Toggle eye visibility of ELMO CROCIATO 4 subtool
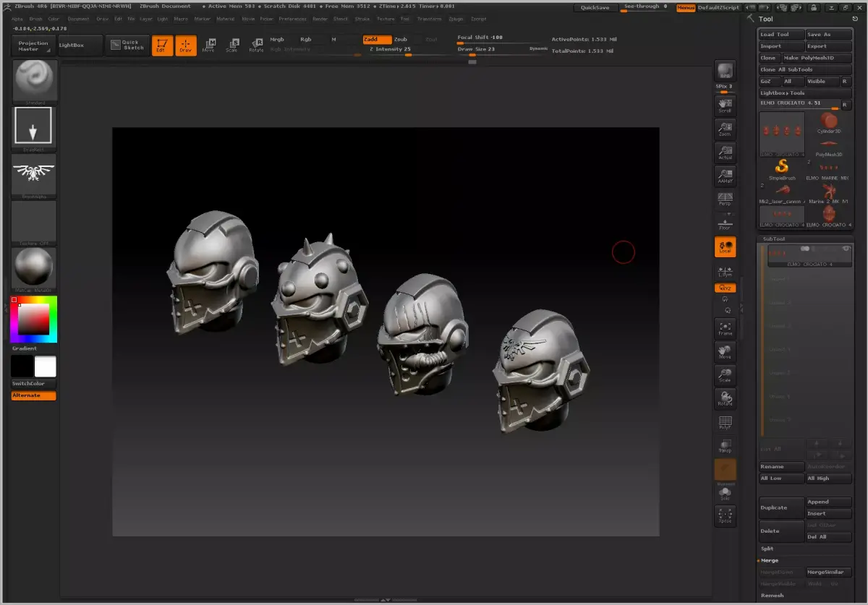 (846, 249)
